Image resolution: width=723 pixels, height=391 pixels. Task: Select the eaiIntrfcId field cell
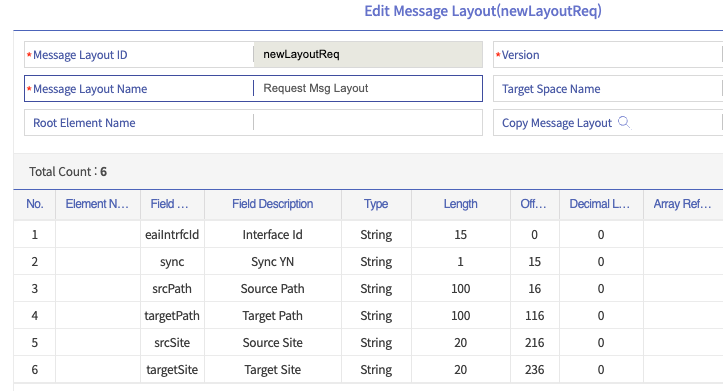coord(172,235)
